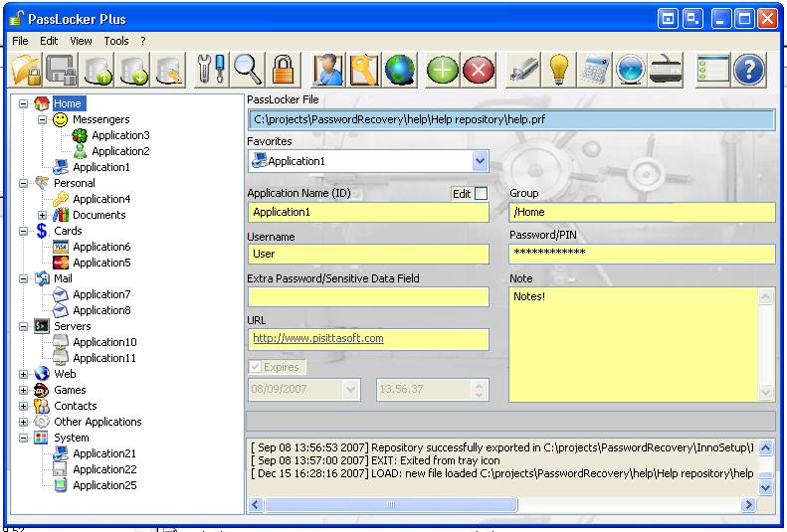Click the globe icon in toolbar
This screenshot has width=787, height=532.
click(399, 70)
